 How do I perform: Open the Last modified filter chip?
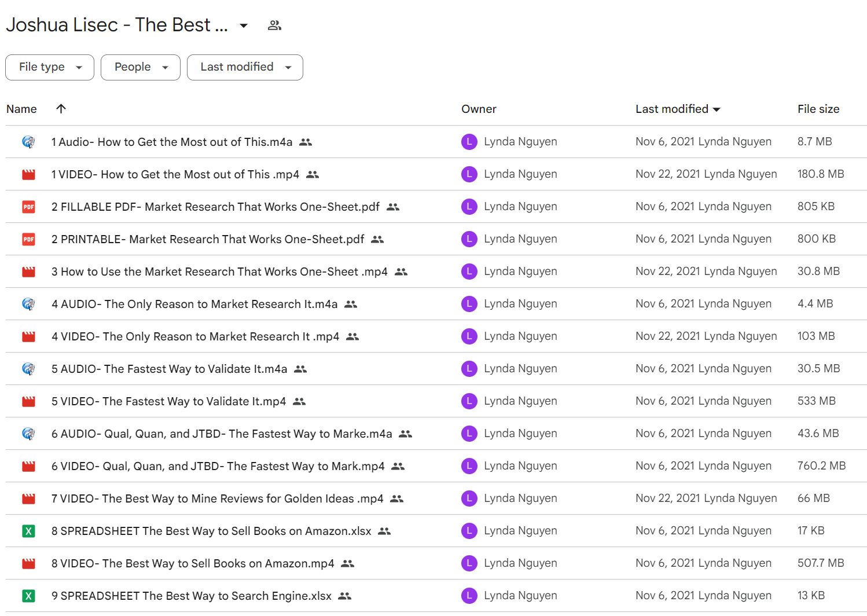coord(245,67)
